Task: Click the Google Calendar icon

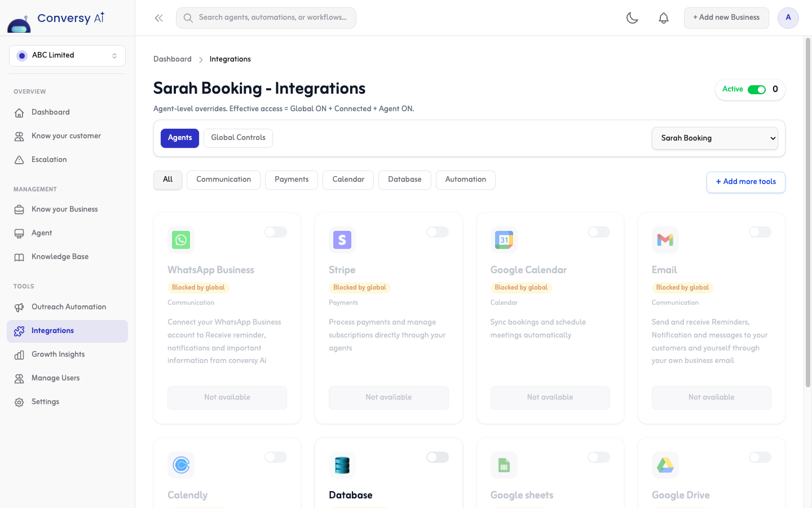Action: point(504,240)
